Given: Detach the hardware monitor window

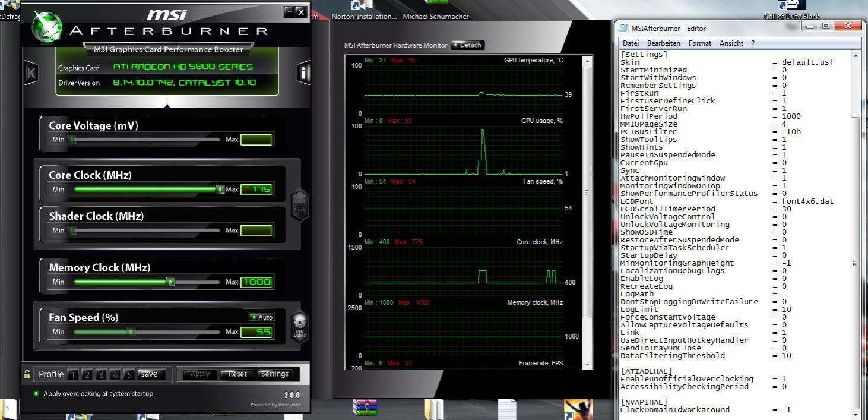Looking at the screenshot, I should coord(468,45).
